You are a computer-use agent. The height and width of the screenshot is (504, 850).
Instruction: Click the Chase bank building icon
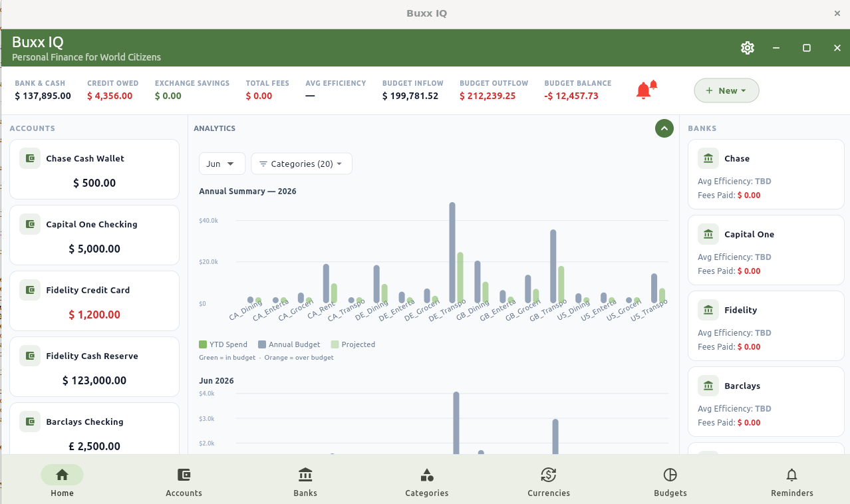pos(708,158)
